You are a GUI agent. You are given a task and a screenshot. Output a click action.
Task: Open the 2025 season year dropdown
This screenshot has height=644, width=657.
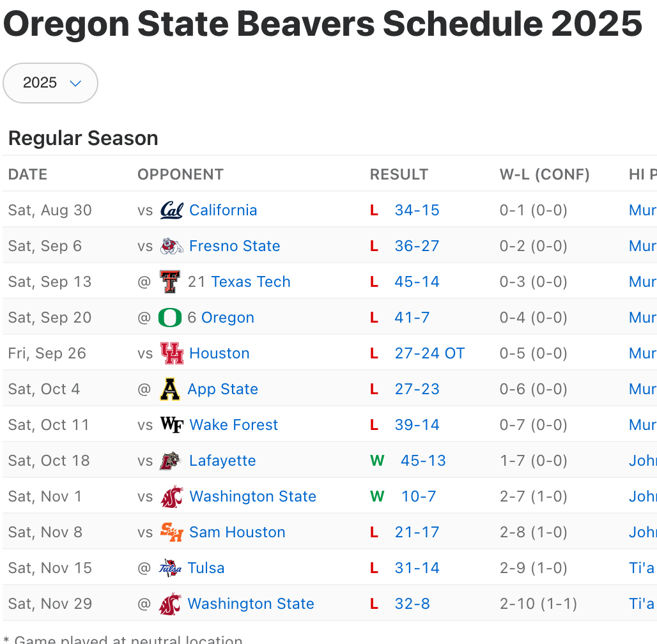click(50, 83)
